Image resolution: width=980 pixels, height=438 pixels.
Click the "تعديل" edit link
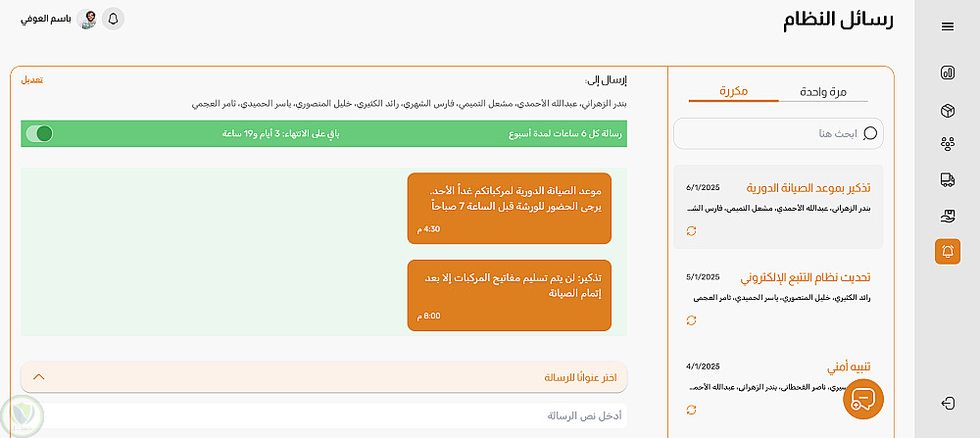(x=32, y=79)
